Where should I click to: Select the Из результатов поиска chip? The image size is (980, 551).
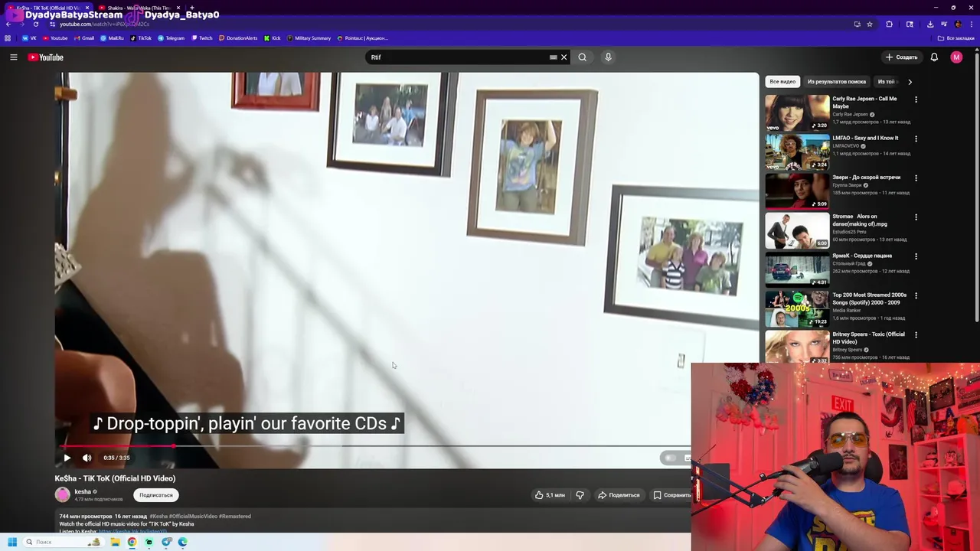point(837,82)
